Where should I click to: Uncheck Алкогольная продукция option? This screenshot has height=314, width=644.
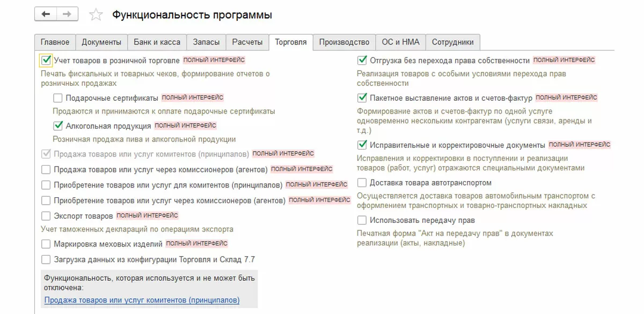tap(58, 126)
